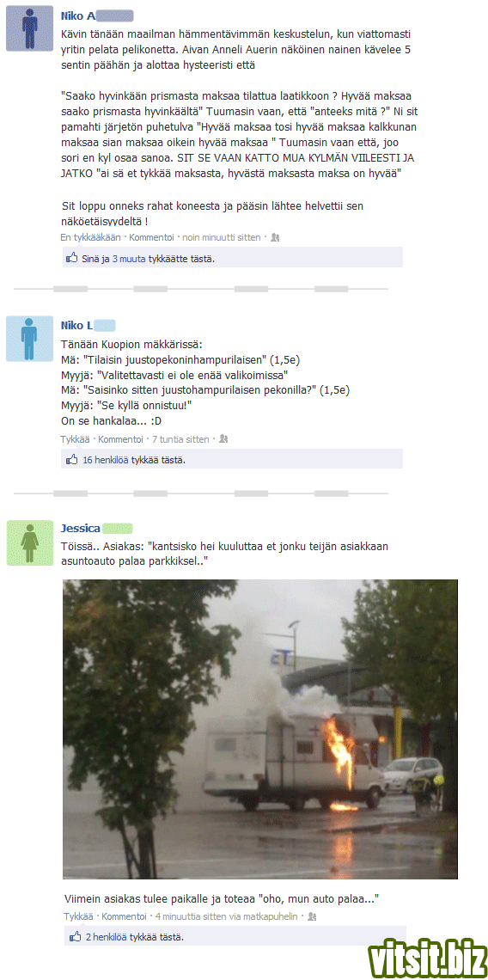Click thumbs-up icon beside '3 muuta' likes
This screenshot has height=980, width=488.
pyautogui.click(x=72, y=258)
